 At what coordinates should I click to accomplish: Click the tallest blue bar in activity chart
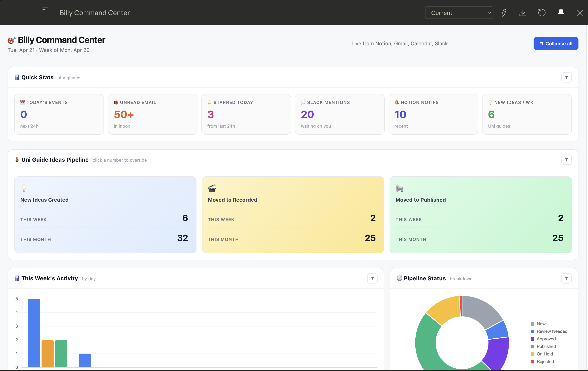point(34,333)
